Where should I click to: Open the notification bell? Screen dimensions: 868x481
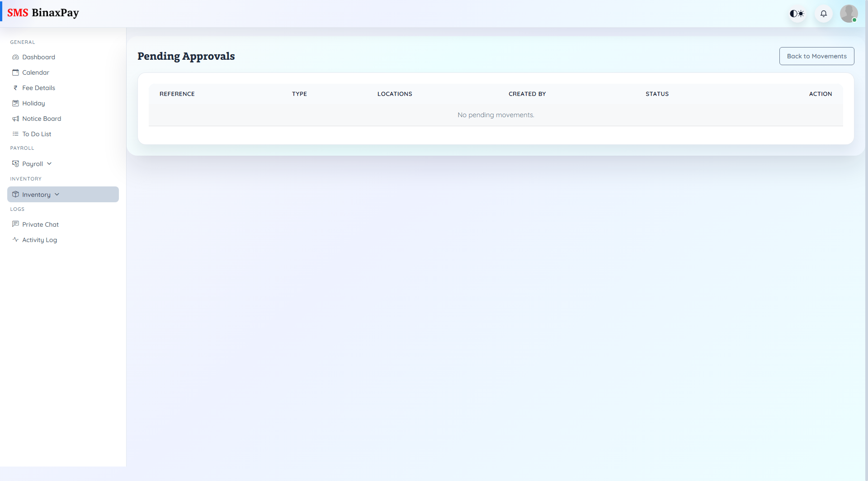pyautogui.click(x=823, y=14)
